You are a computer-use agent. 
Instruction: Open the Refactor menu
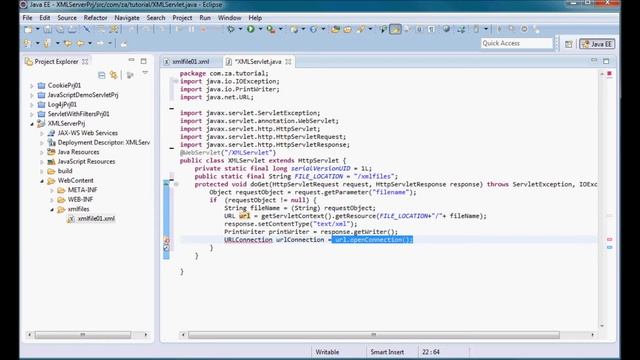[x=95, y=18]
